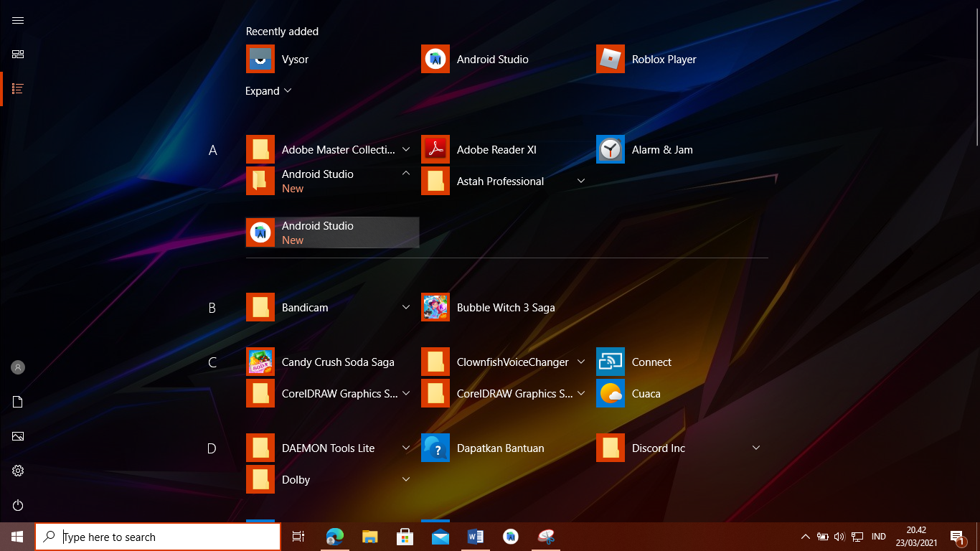Expand the Discord Inc folder

[756, 448]
